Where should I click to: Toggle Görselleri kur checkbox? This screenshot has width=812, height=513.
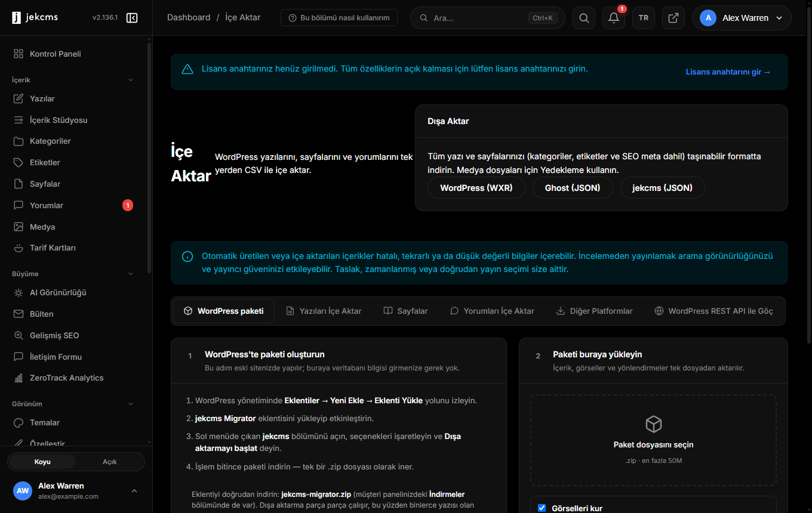tap(542, 508)
